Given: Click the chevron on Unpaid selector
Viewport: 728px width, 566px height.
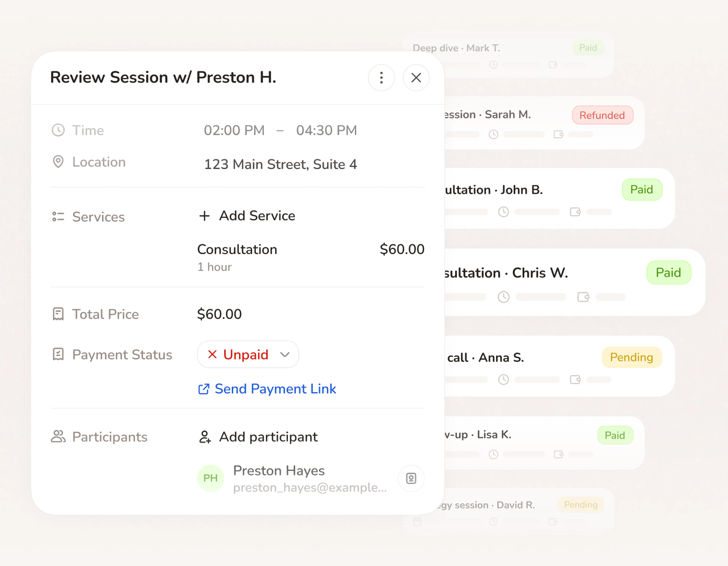Looking at the screenshot, I should pos(285,355).
